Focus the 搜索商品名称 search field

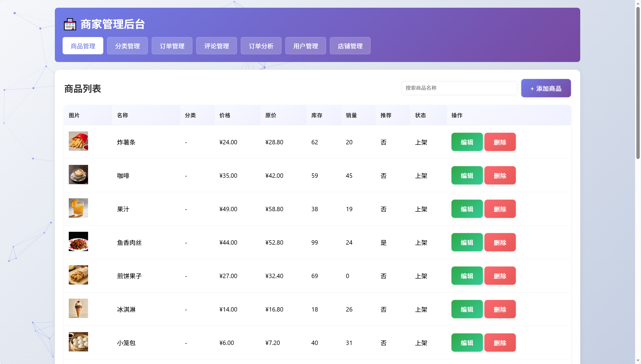click(459, 88)
